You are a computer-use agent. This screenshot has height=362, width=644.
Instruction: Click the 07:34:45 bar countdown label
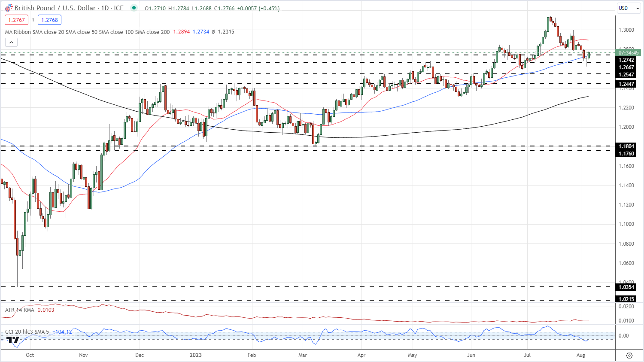pos(628,53)
